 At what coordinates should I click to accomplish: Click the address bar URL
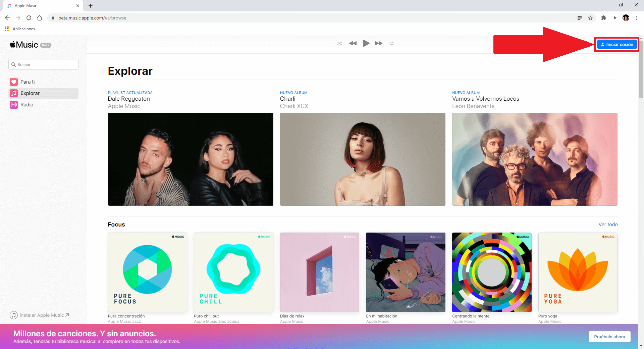coord(92,18)
